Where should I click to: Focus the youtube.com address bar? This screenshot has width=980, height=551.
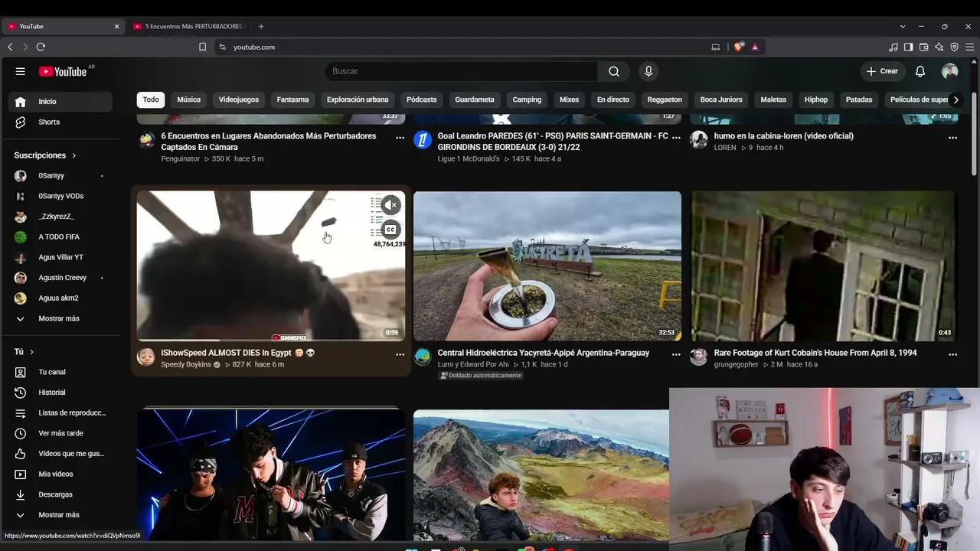pyautogui.click(x=459, y=47)
